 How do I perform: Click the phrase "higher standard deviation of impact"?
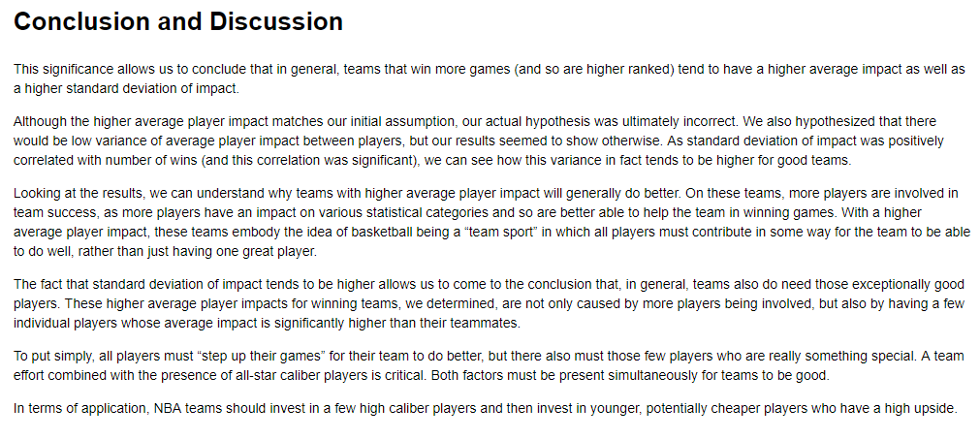tap(131, 89)
